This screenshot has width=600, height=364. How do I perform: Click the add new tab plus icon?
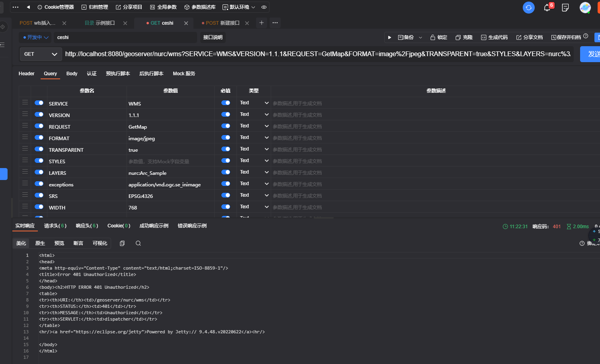point(262,23)
